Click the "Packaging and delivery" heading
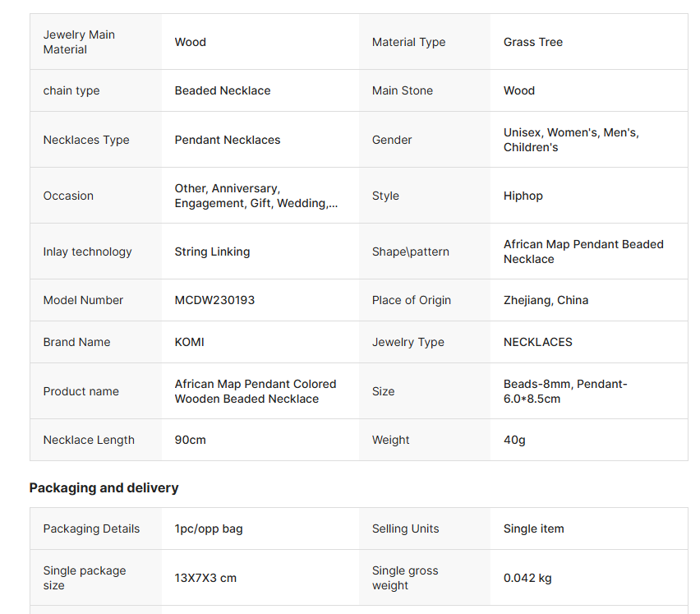700x614 pixels. [x=104, y=487]
